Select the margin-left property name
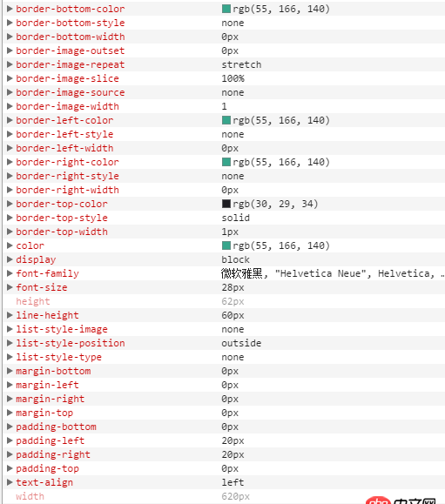Image resolution: width=445 pixels, height=504 pixels. click(47, 385)
